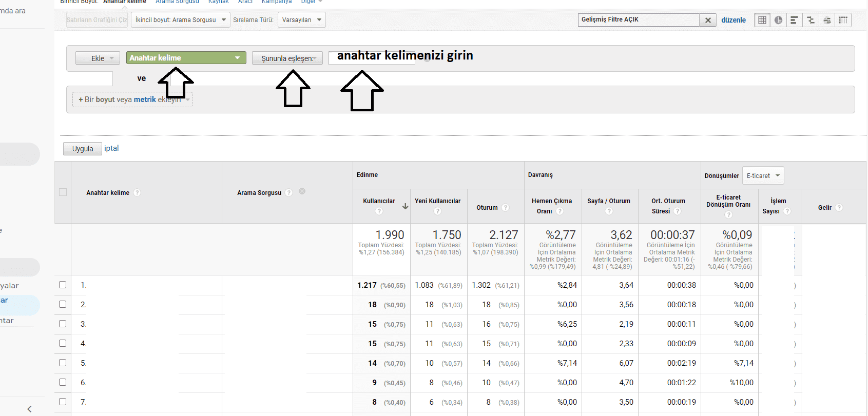
Task: Switch to the pivot table view icon
Action: 843,20
